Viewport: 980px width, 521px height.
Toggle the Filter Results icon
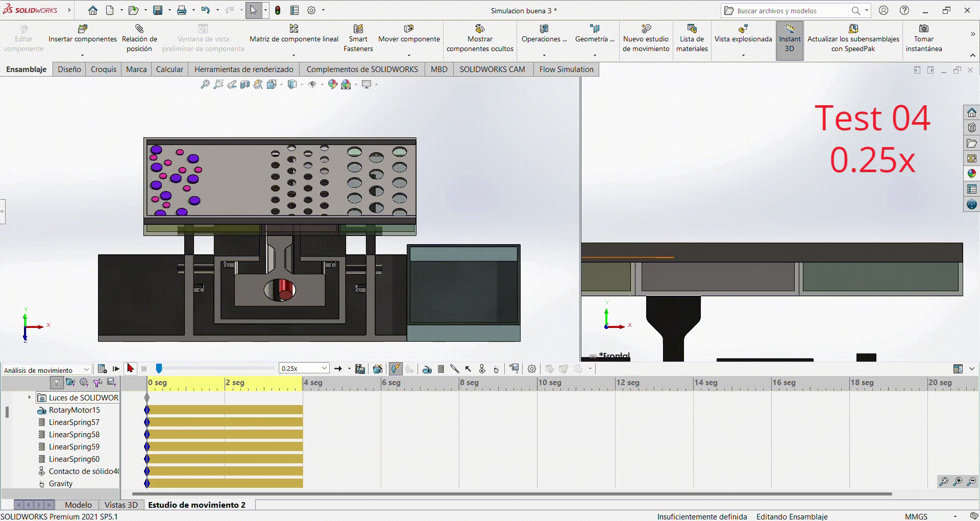(x=112, y=383)
